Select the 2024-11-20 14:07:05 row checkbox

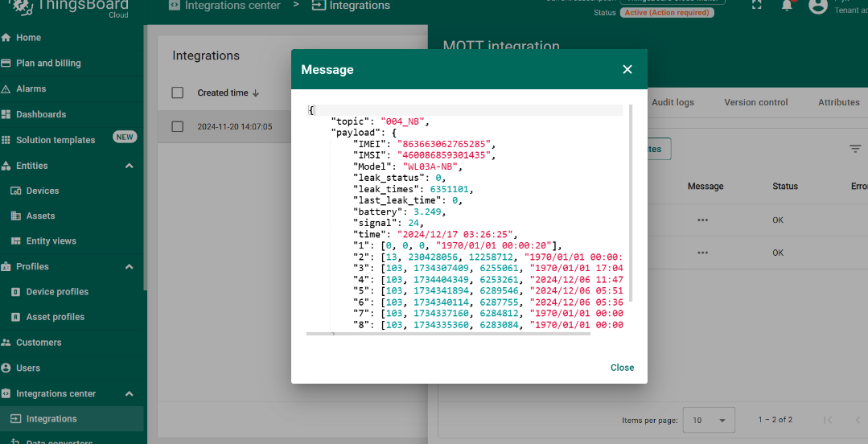pyautogui.click(x=178, y=127)
